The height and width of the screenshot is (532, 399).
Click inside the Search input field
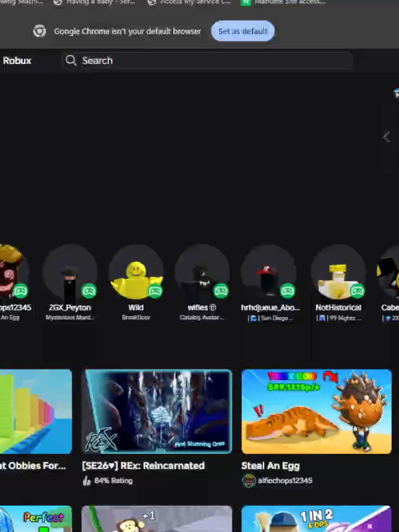(x=207, y=61)
